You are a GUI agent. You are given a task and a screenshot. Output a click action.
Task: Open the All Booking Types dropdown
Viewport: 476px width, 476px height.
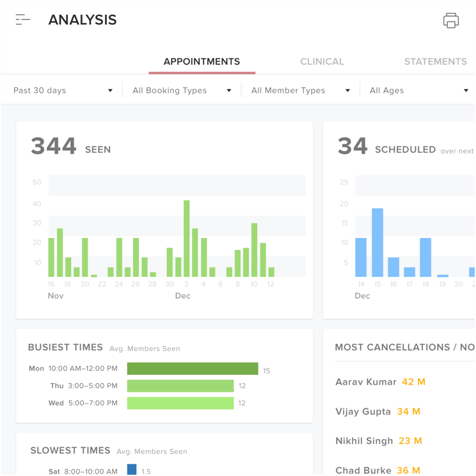tap(182, 90)
